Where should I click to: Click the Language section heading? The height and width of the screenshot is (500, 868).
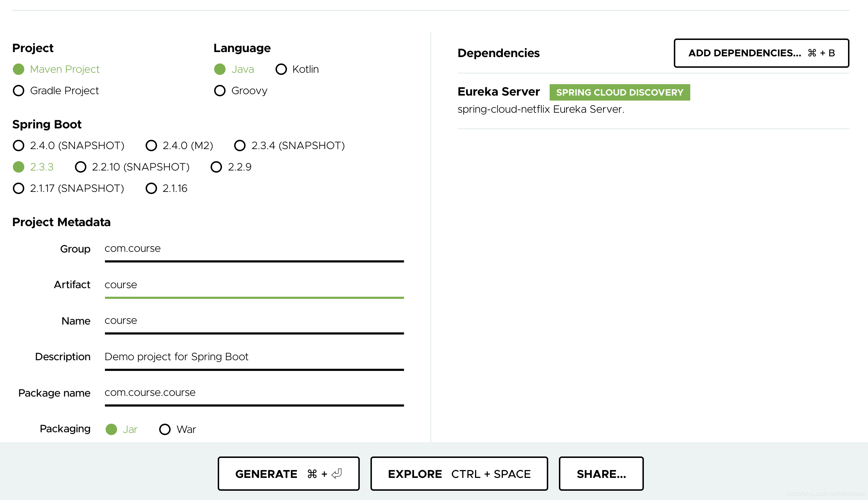(x=242, y=48)
